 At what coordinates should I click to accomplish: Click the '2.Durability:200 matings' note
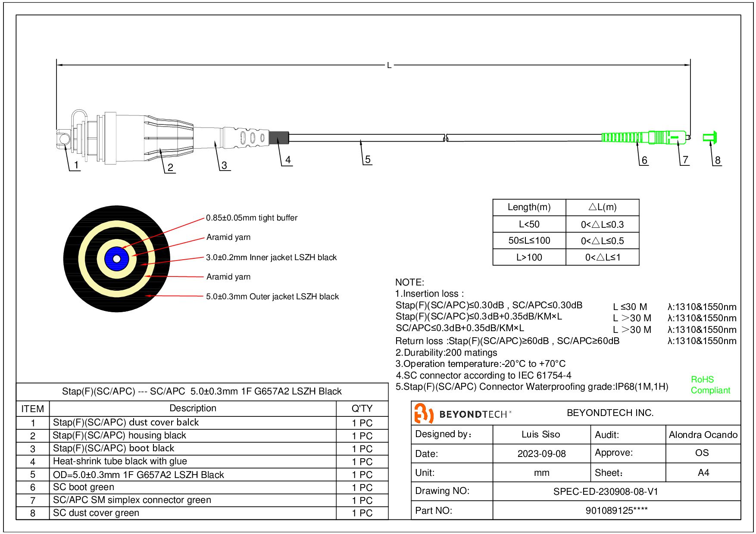446,353
